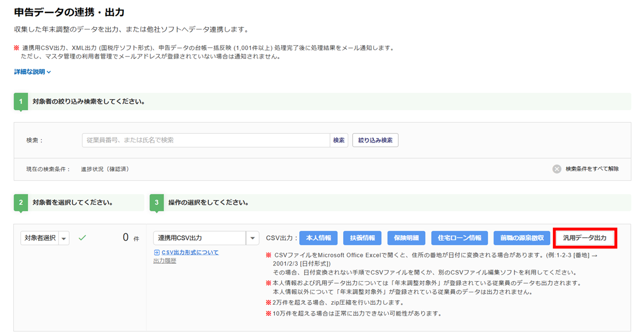Export CSV with the 前職の源泉徴収 button

click(522, 238)
